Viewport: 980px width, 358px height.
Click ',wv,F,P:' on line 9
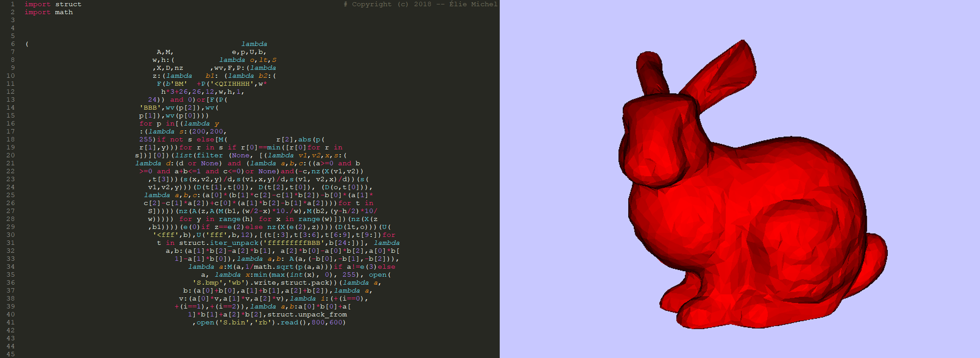(x=228, y=68)
